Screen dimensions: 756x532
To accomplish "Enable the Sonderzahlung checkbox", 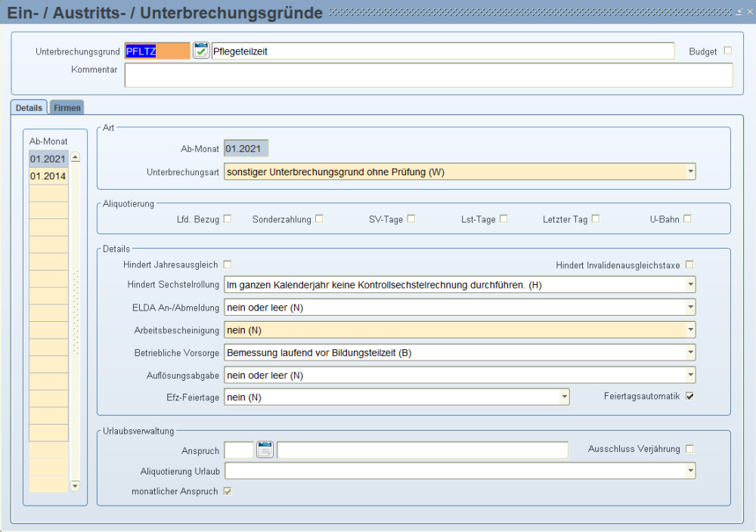I will click(319, 219).
